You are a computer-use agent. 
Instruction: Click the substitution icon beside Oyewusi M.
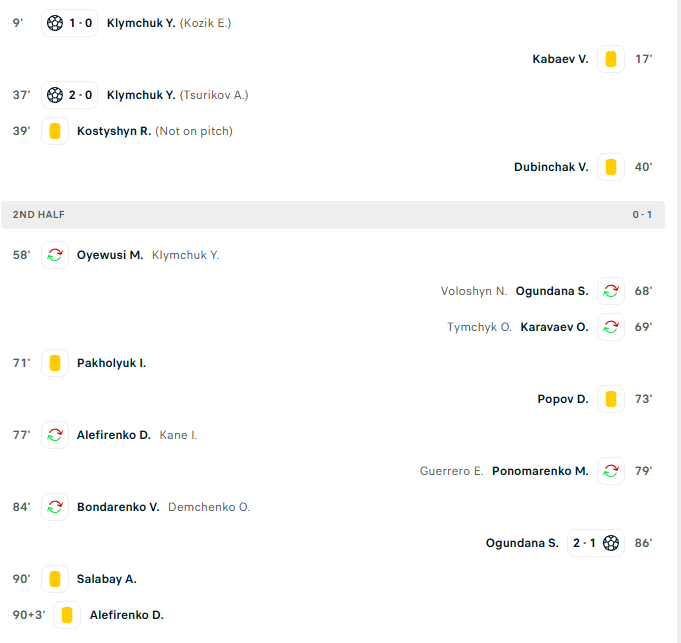[55, 255]
